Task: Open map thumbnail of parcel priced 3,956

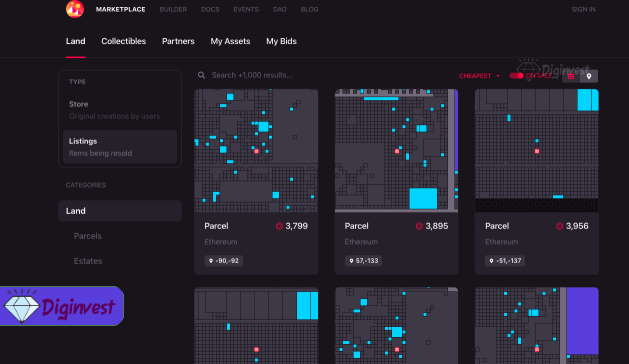Action: click(x=537, y=151)
